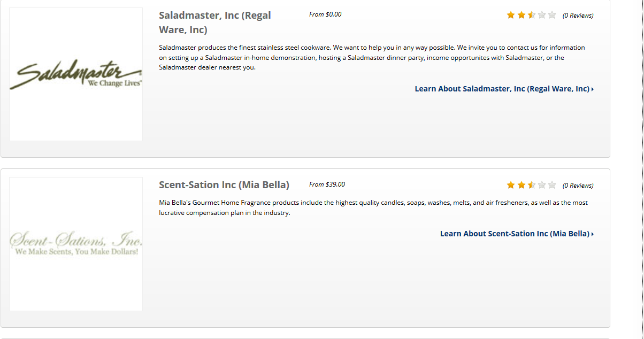
Task: Click Learn About Saladmaster, Inc (Regal Ware, Inc) link
Action: (x=502, y=89)
